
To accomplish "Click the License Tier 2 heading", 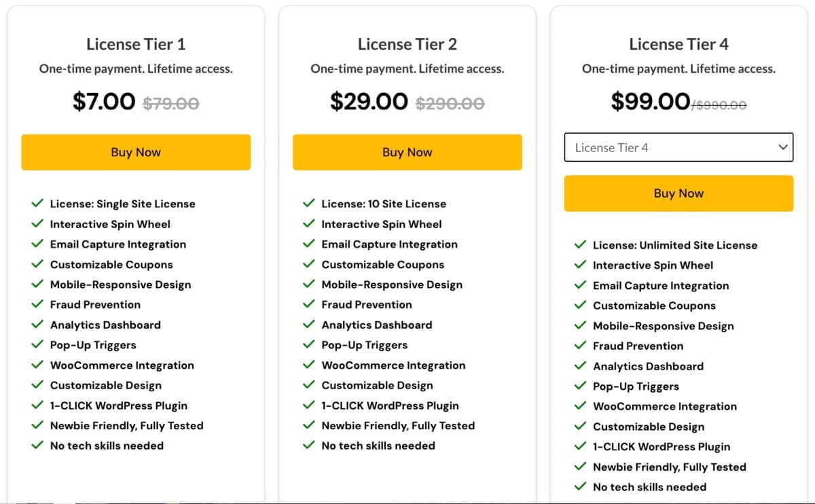I will click(407, 44).
